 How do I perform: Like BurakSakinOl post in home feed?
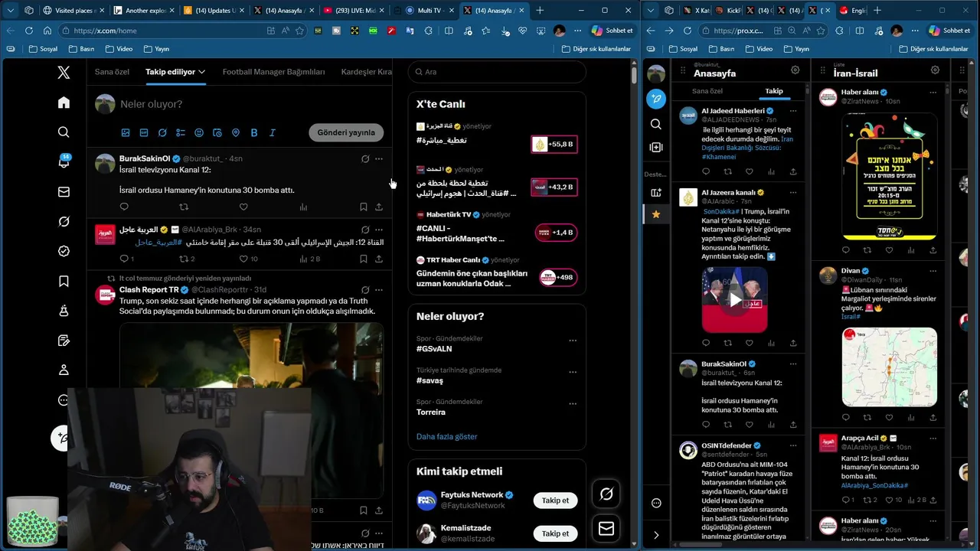click(x=243, y=207)
